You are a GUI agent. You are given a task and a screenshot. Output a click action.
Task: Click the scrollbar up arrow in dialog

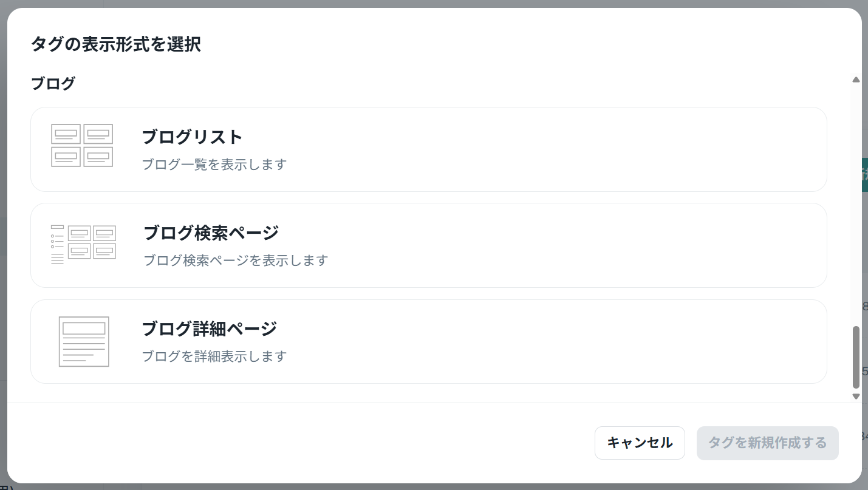coord(856,80)
